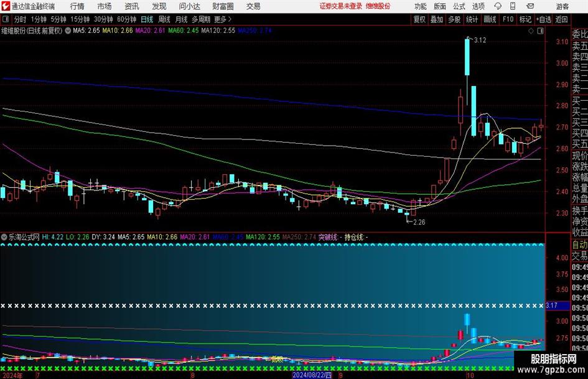This screenshot has height=379, width=588.
Task: Click the 复权 toolbar button
Action: pyautogui.click(x=419, y=19)
